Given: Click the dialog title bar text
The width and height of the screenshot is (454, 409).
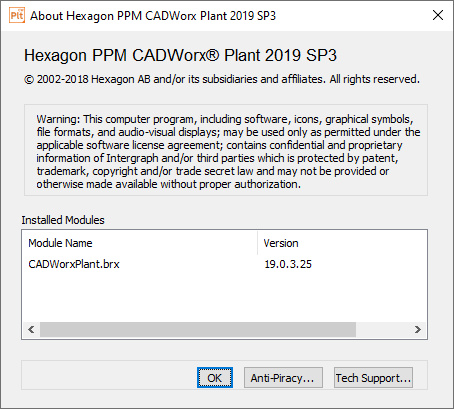Looking at the screenshot, I should click(153, 16).
